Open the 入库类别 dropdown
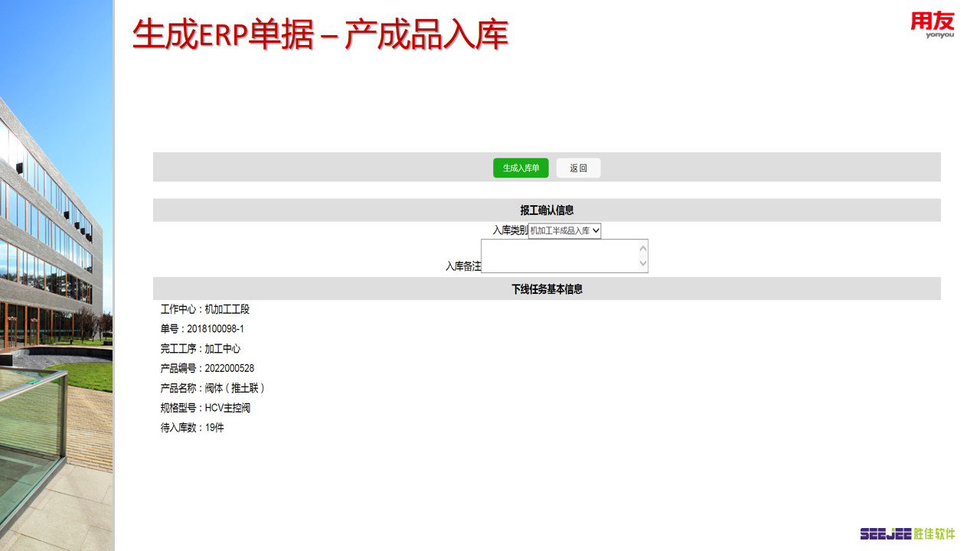Screen dimensions: 980x551 click(564, 230)
